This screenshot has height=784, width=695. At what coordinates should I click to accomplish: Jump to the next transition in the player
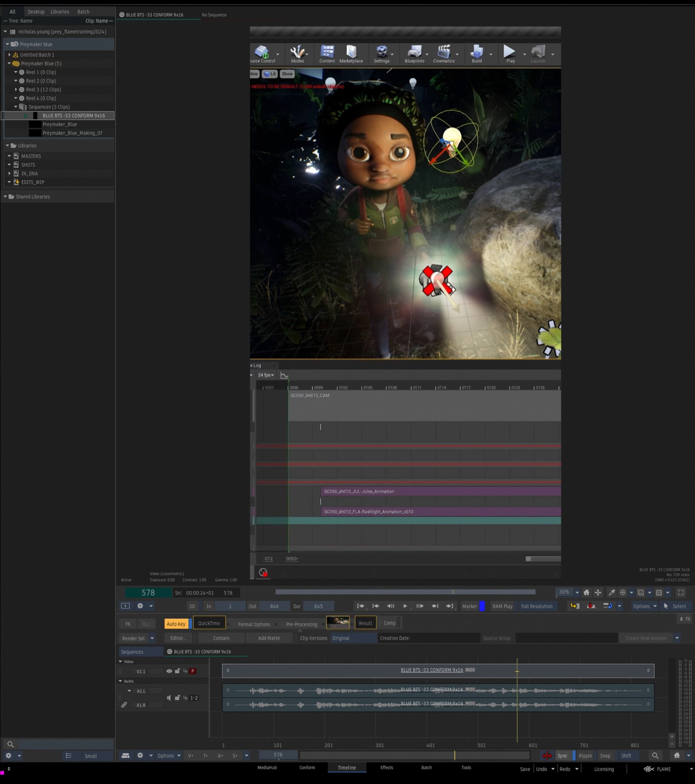[x=435, y=606]
